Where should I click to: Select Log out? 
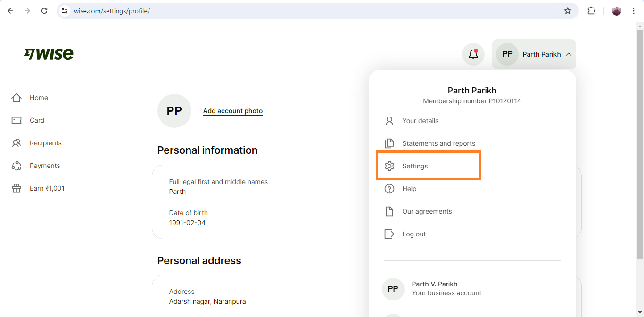[414, 234]
